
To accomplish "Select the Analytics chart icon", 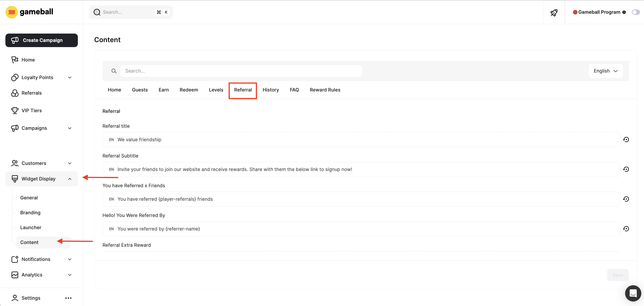I will point(15,275).
